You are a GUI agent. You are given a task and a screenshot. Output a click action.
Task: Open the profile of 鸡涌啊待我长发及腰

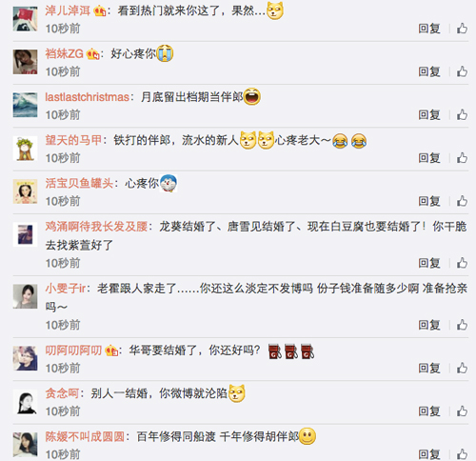click(x=96, y=227)
